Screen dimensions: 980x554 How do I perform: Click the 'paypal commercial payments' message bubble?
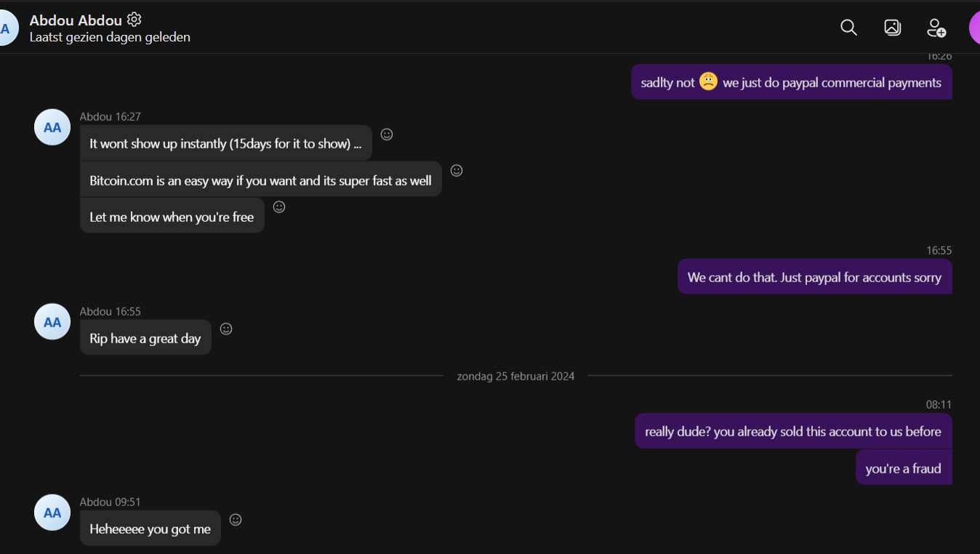[x=791, y=83]
